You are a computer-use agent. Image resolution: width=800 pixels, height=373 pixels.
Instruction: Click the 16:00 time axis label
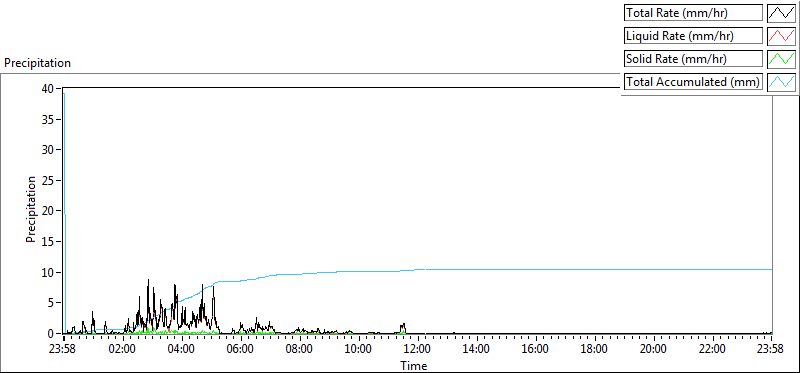pyautogui.click(x=536, y=350)
